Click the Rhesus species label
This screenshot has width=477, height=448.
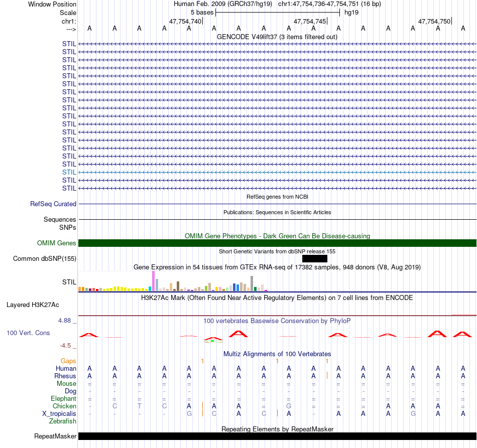click(x=65, y=376)
